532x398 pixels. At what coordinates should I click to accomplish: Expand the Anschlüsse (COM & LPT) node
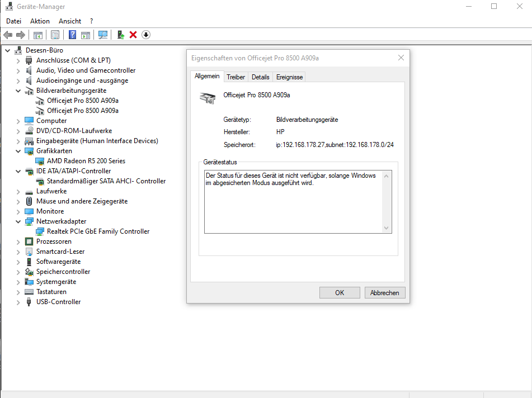tap(18, 61)
